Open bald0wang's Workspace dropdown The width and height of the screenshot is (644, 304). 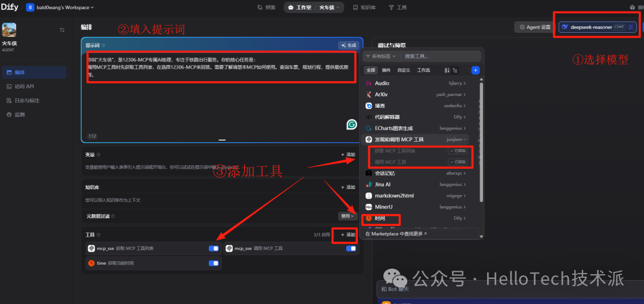click(x=60, y=7)
